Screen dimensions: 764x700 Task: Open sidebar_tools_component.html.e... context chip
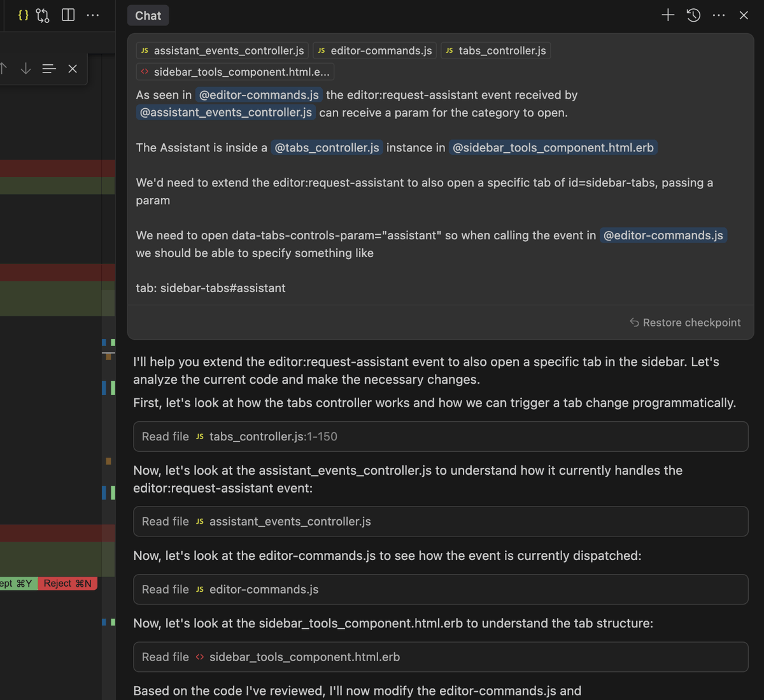235,72
